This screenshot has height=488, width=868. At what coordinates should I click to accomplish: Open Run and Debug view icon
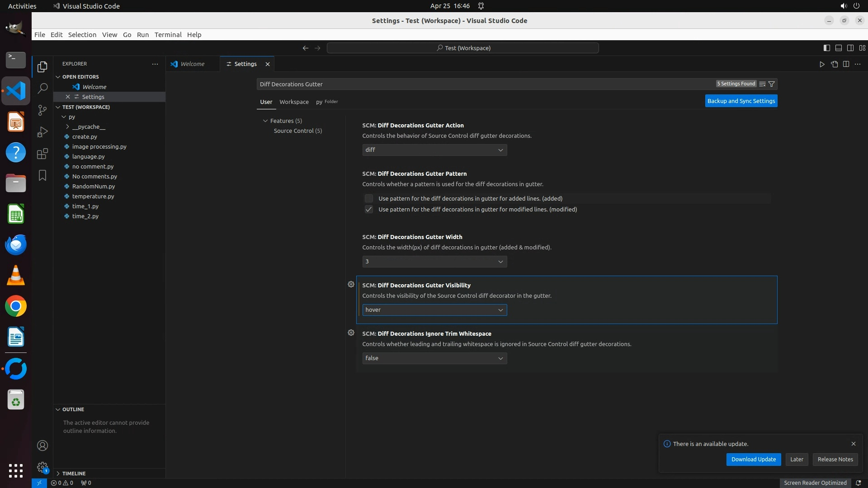42,132
